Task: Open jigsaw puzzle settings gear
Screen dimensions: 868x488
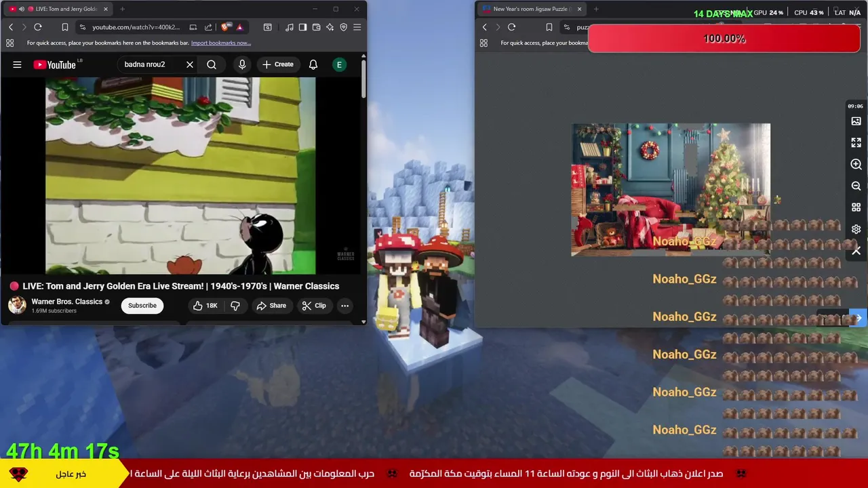Action: tap(856, 230)
